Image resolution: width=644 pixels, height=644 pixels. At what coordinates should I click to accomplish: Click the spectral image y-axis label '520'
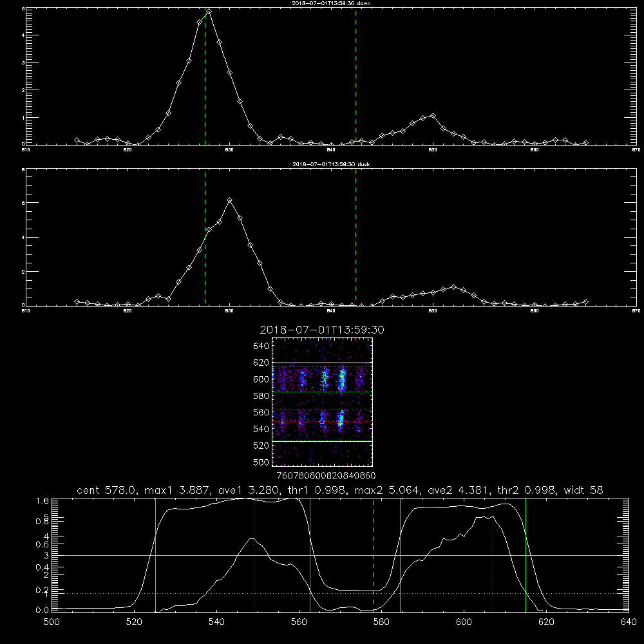coord(261,446)
